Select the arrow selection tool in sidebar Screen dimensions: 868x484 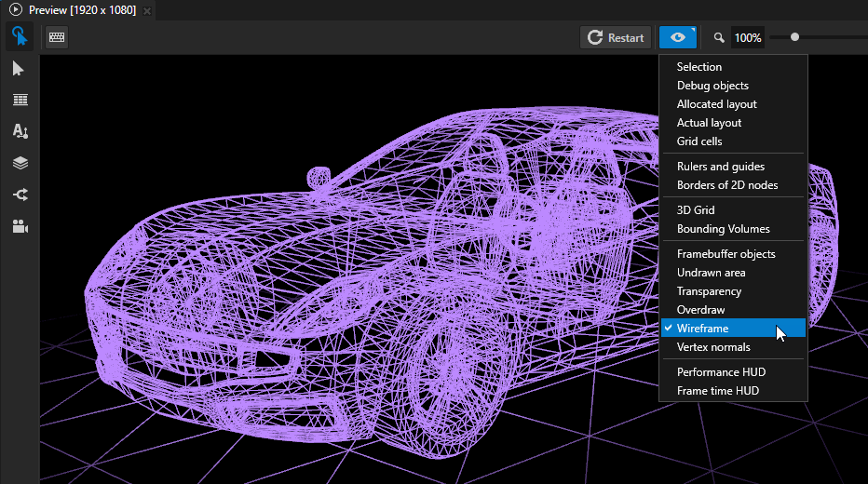(20, 69)
